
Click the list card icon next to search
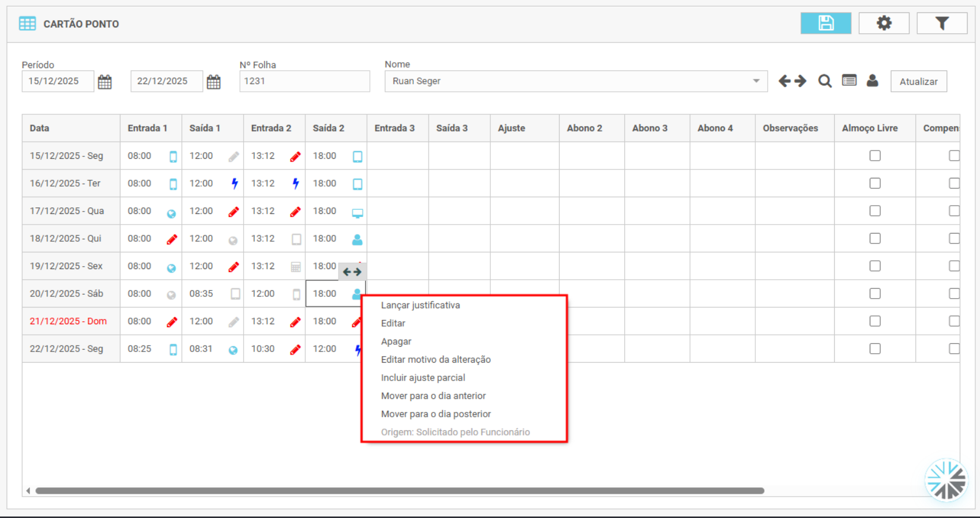click(x=849, y=81)
